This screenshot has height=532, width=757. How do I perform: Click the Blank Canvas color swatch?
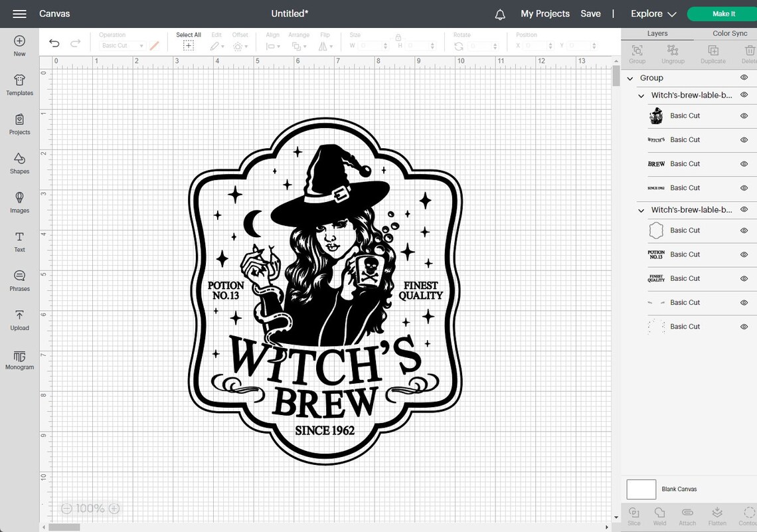(x=640, y=489)
